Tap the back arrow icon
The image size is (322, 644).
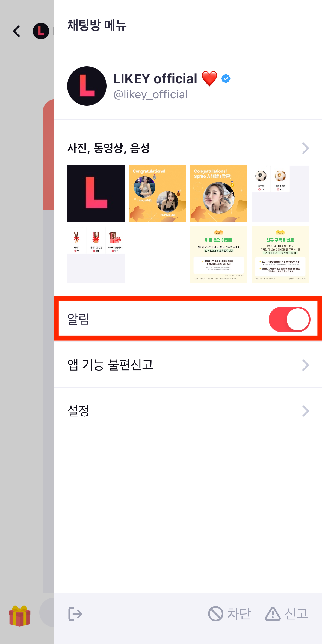coord(17,31)
